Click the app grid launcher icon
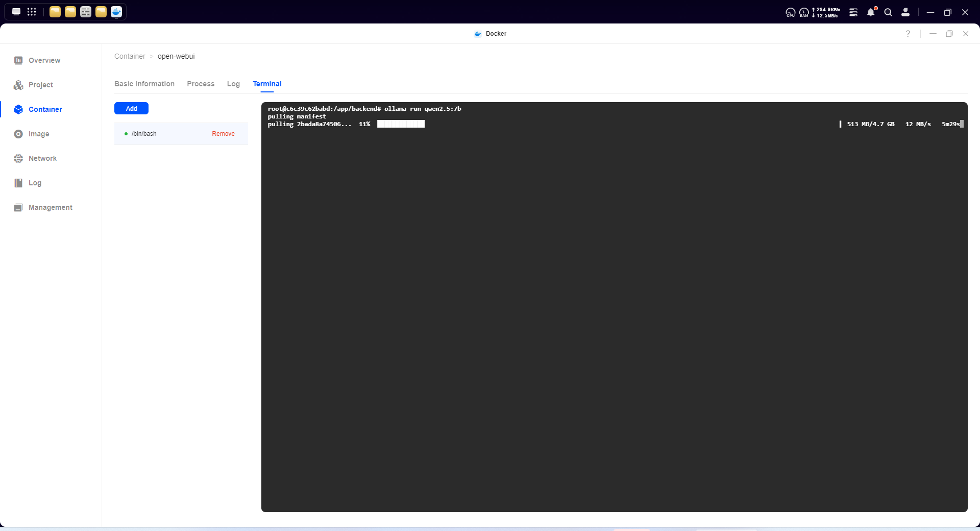Viewport: 980px width, 531px height. coord(32,12)
